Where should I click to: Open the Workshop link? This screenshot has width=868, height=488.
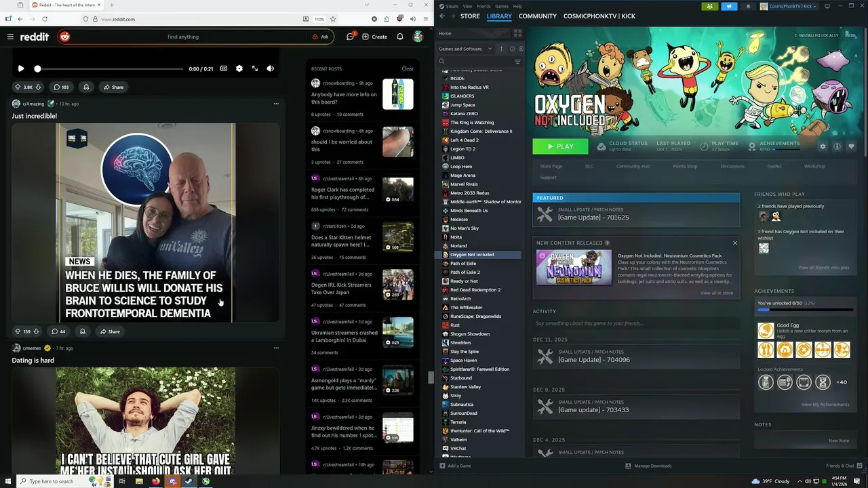click(814, 166)
